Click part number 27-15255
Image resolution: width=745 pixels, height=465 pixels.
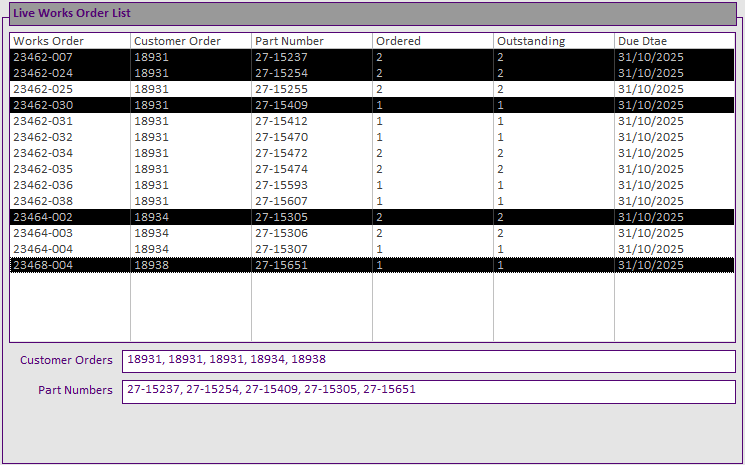[x=281, y=89]
